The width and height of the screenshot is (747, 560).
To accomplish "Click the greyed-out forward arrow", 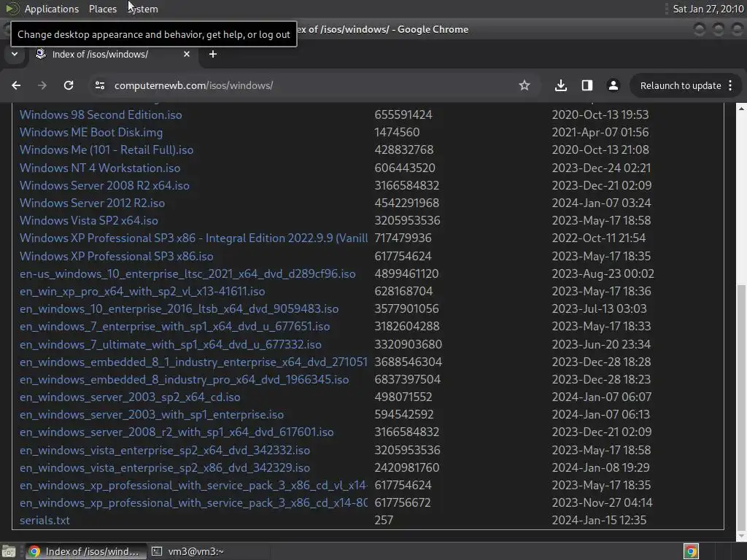I will (42, 85).
